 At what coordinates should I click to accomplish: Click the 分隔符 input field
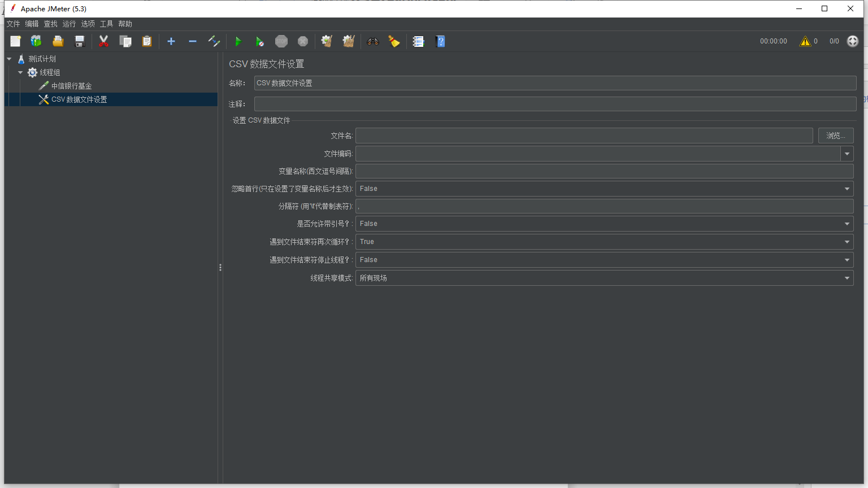(604, 206)
